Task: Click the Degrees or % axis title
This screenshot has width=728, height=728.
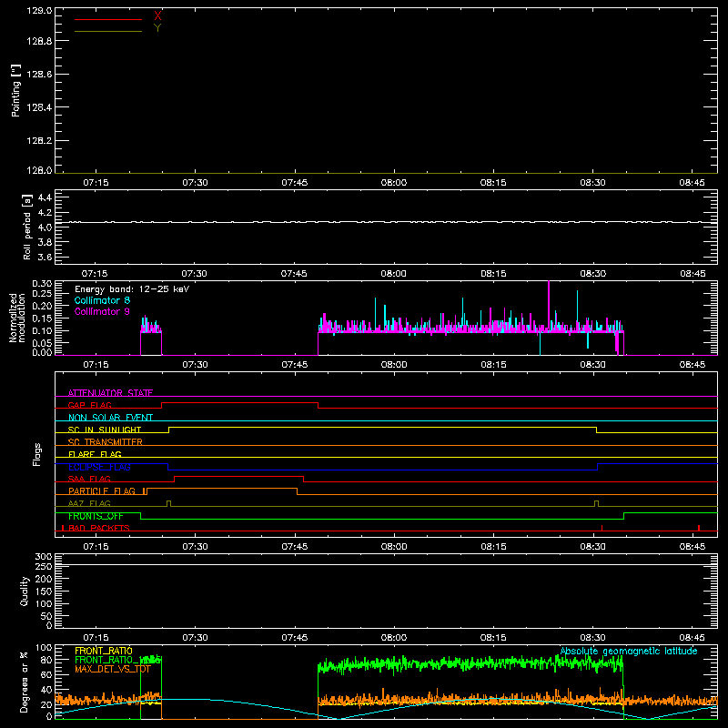Action: click(x=24, y=682)
